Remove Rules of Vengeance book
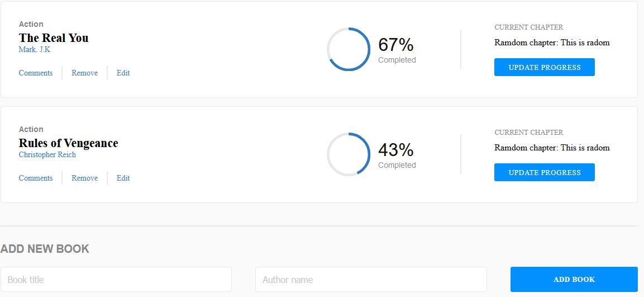Image resolution: width=644 pixels, height=297 pixels. coord(84,178)
